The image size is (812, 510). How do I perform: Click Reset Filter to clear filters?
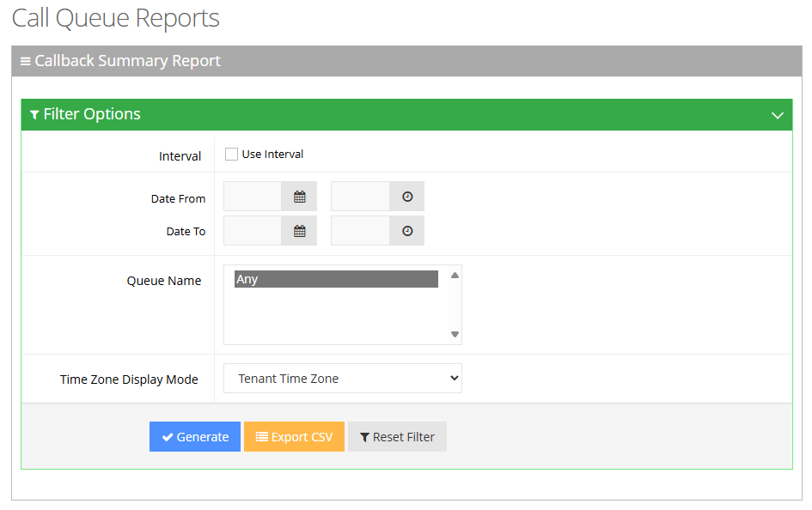[x=397, y=436]
